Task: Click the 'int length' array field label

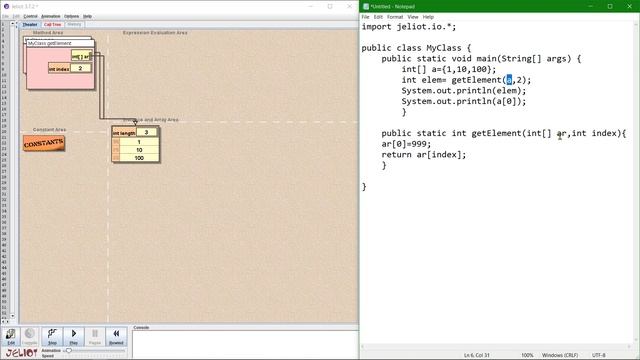Action: tap(124, 133)
